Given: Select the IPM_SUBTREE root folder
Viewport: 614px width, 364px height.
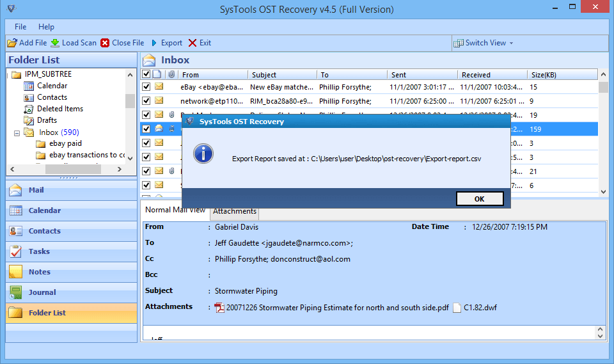Looking at the screenshot, I should (48, 74).
